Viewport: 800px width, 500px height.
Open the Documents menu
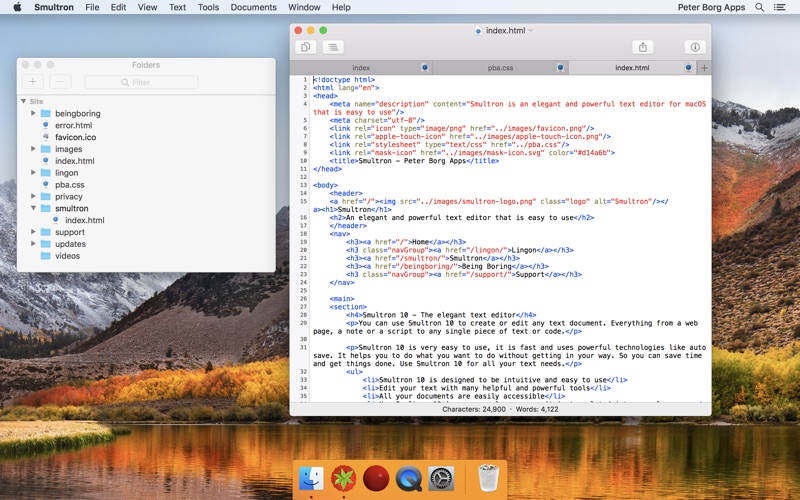point(253,7)
